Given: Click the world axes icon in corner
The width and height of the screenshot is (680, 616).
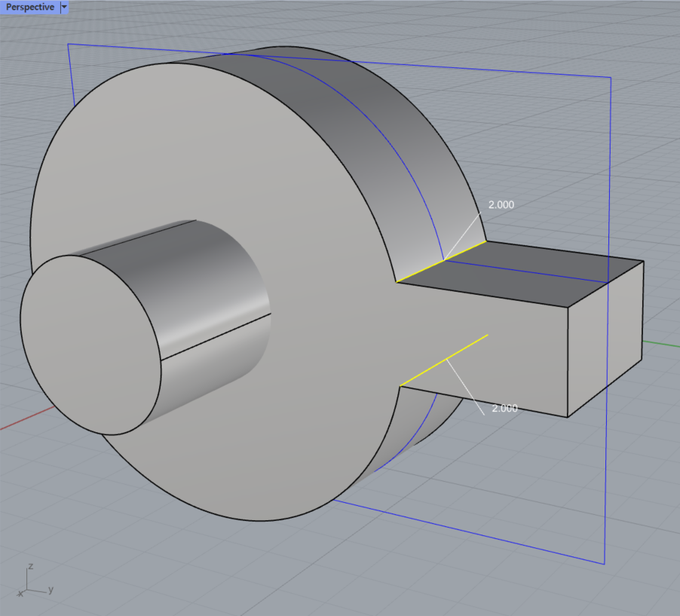Looking at the screenshot, I should point(35,581).
